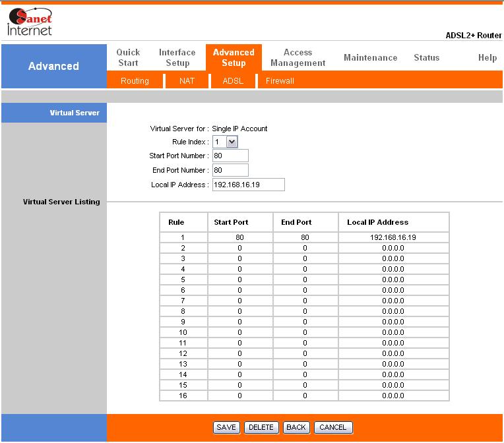Click rule number 3 in table
The height and width of the screenshot is (443, 504).
coord(183,258)
